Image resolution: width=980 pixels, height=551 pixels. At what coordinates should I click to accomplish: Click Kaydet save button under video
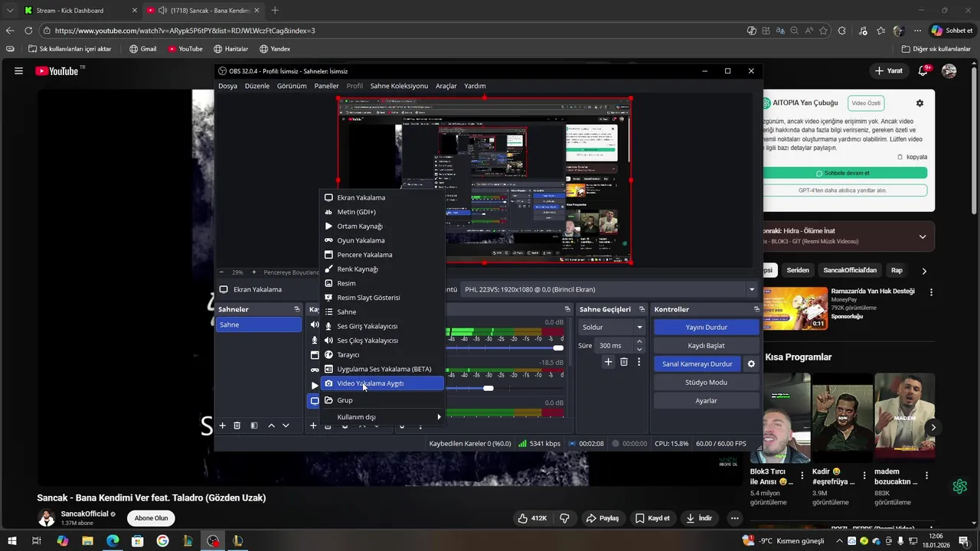coord(652,518)
